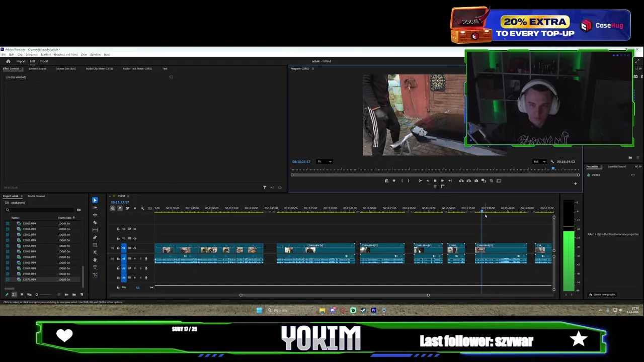644x362 pixels.
Task: Open Graphics and Titles menu
Action: [x=66, y=54]
